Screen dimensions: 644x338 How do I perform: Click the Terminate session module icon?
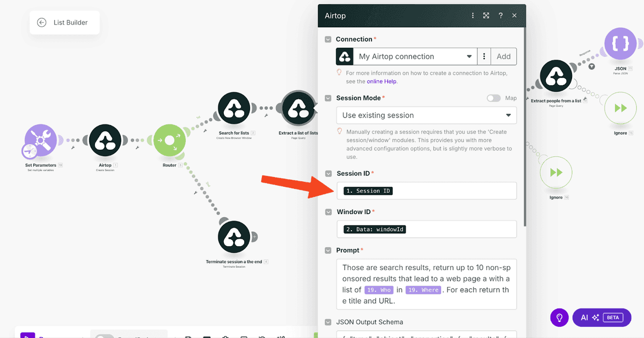(234, 237)
